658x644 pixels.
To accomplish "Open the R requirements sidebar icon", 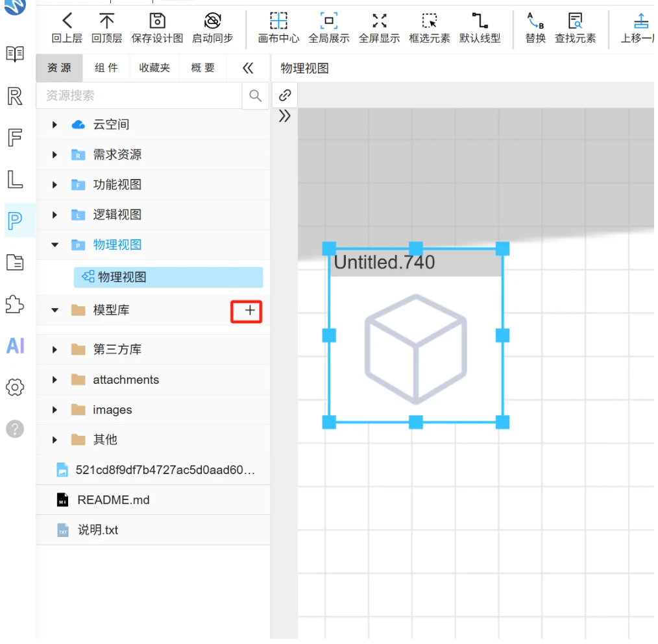I will tap(15, 96).
